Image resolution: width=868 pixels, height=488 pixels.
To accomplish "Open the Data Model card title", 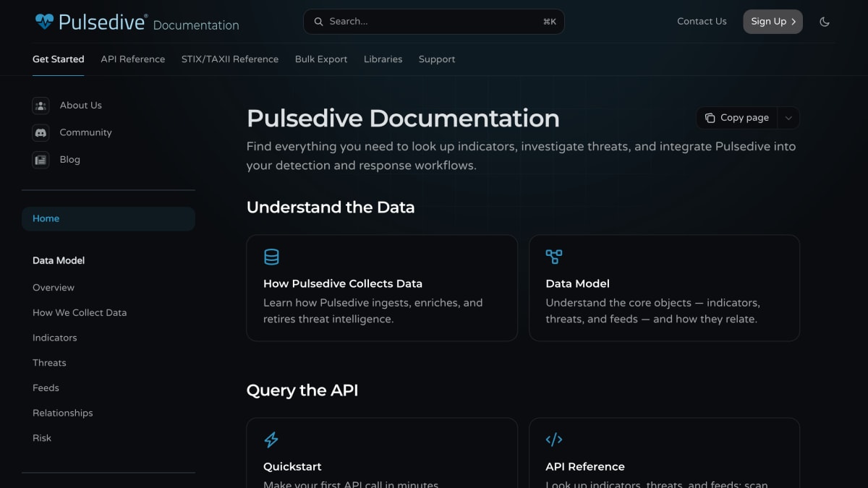I will point(577,284).
